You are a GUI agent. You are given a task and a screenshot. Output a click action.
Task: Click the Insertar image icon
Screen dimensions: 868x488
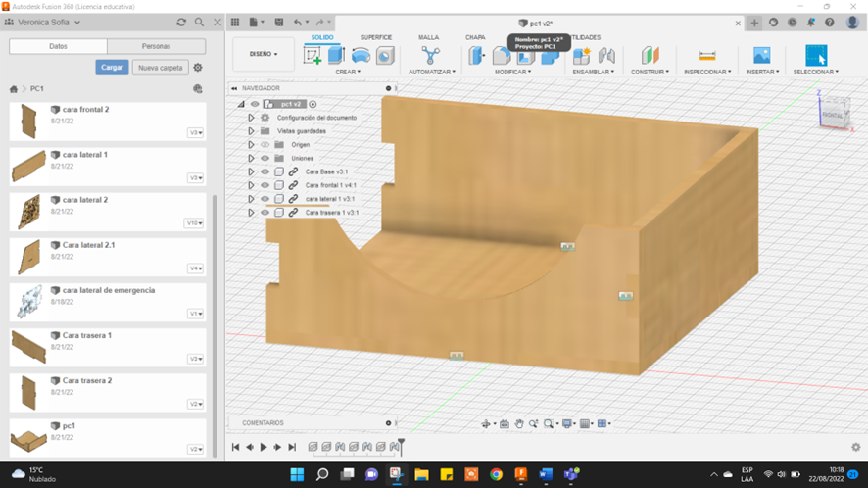(762, 56)
